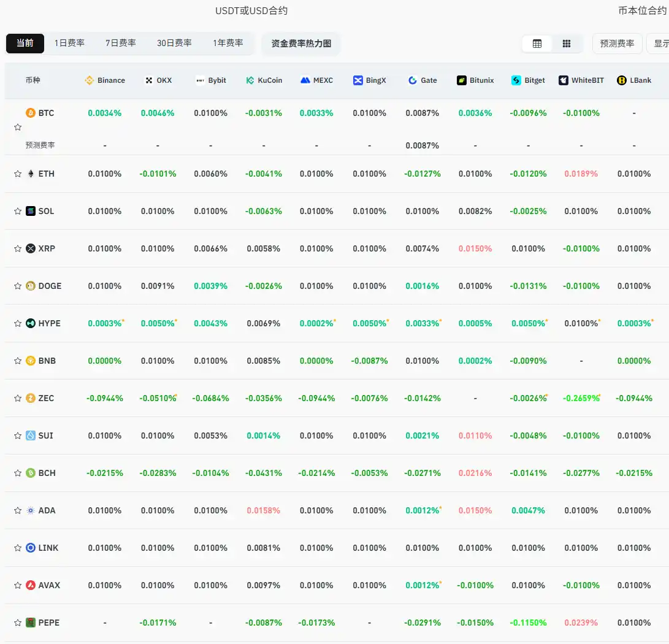Click the WhiteBIT exchange logo icon
Screen dimensions: 669x644
[x=564, y=80]
